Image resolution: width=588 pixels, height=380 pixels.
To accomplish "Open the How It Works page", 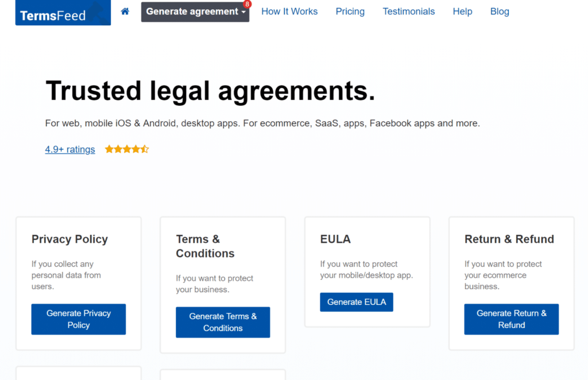I will 289,11.
